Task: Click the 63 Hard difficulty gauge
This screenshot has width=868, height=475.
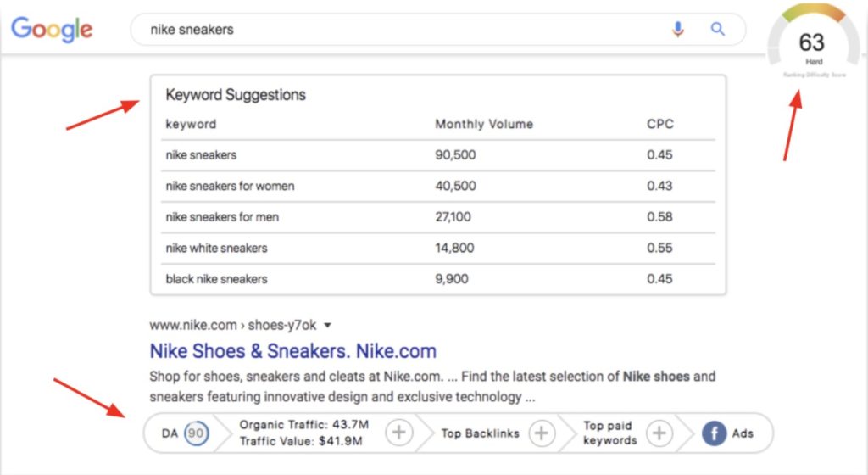Action: point(813,42)
